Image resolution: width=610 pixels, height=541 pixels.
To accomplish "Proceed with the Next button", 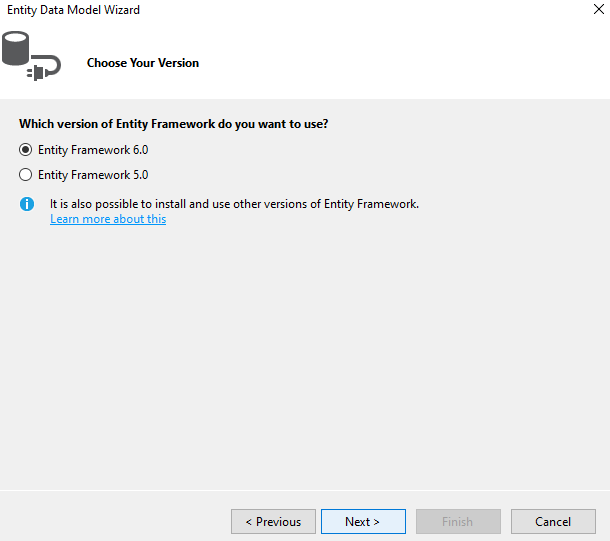I will coord(363,522).
